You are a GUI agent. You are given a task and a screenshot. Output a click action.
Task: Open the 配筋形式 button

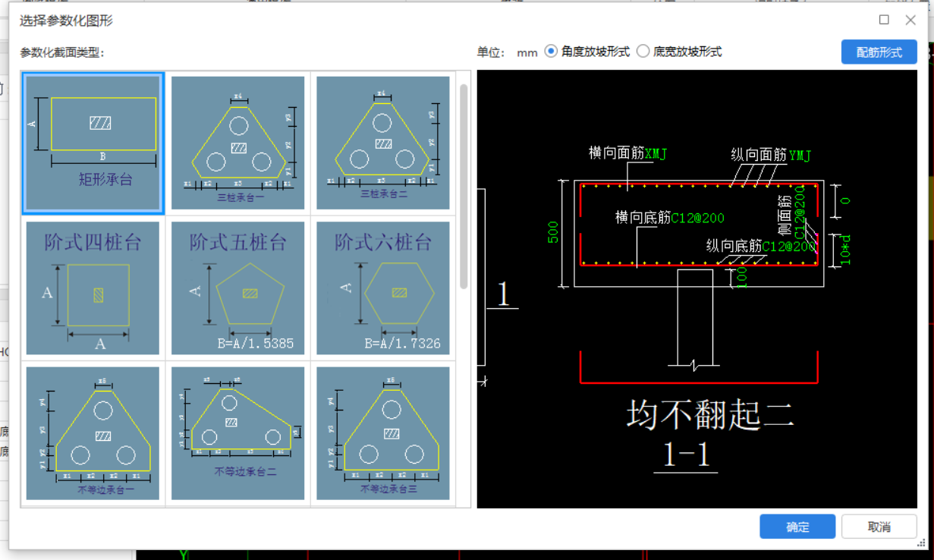[879, 52]
